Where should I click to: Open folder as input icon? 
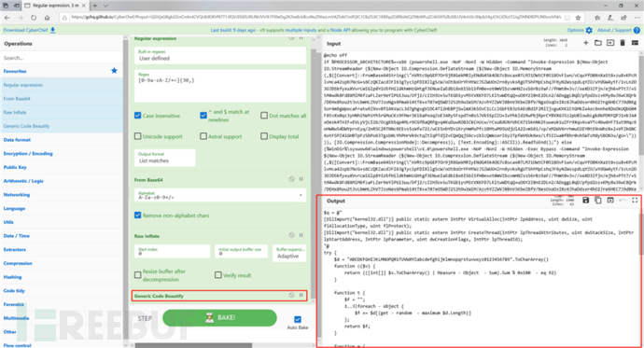click(x=598, y=43)
